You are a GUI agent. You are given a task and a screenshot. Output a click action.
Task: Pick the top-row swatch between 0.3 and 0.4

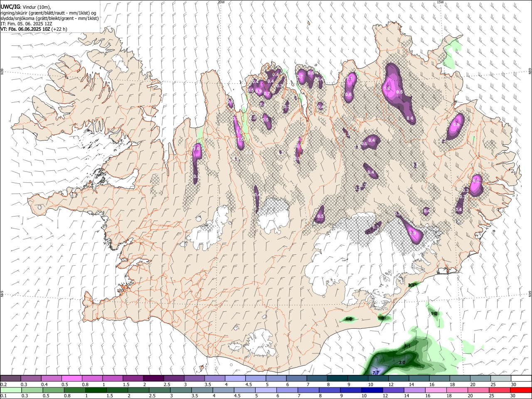click(x=31, y=379)
